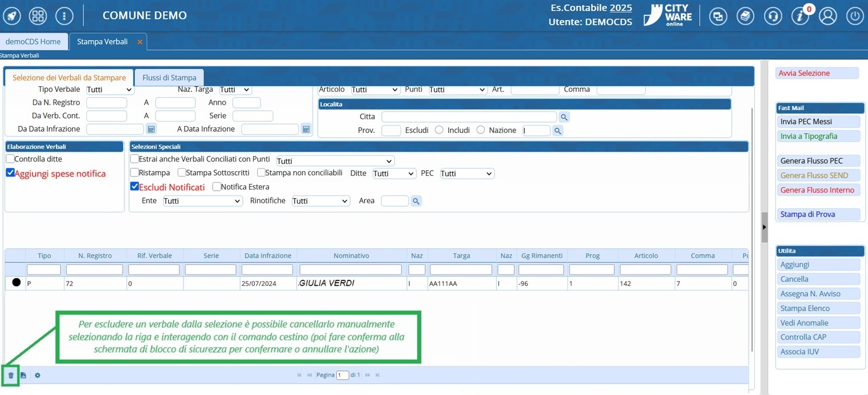The height and width of the screenshot is (395, 868).
Task: Switch to Flussi di Stampa tab
Action: point(169,78)
